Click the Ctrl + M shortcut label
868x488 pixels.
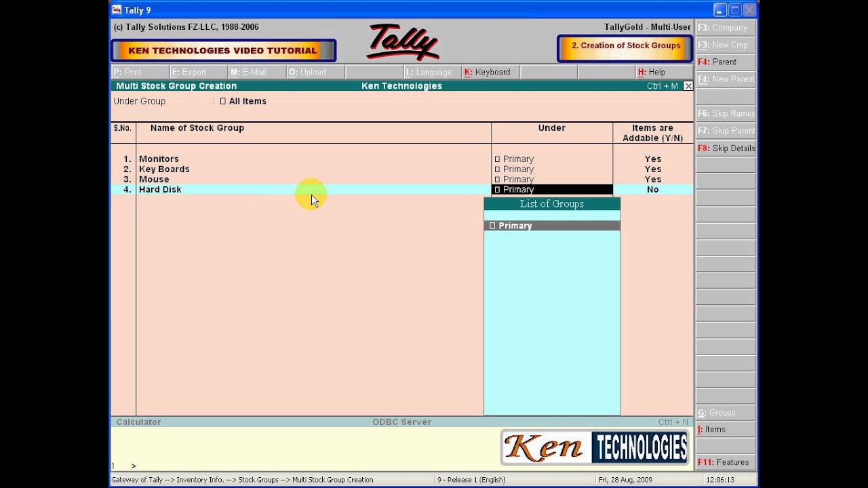tap(663, 86)
